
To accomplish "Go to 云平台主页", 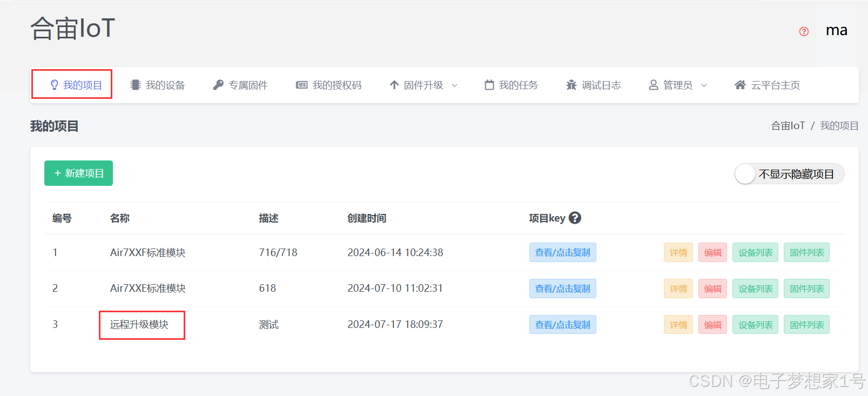I will point(768,85).
